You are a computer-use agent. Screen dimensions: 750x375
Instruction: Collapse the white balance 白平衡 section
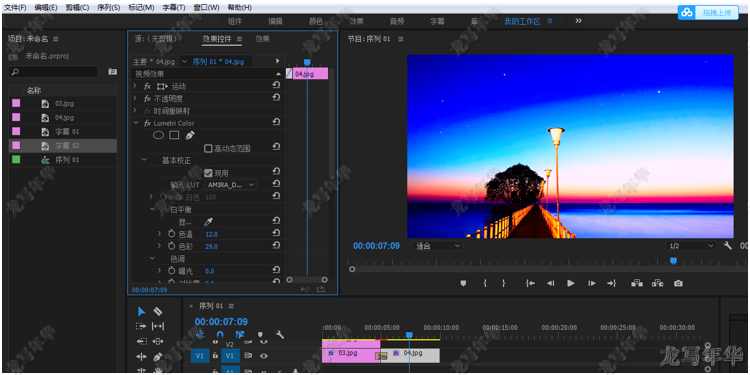[153, 210]
